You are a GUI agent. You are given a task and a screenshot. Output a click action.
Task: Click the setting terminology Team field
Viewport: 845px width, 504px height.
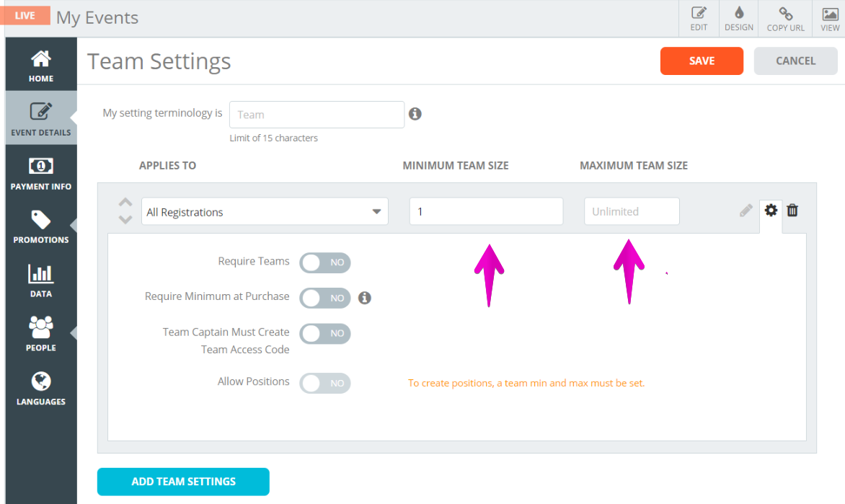point(317,114)
